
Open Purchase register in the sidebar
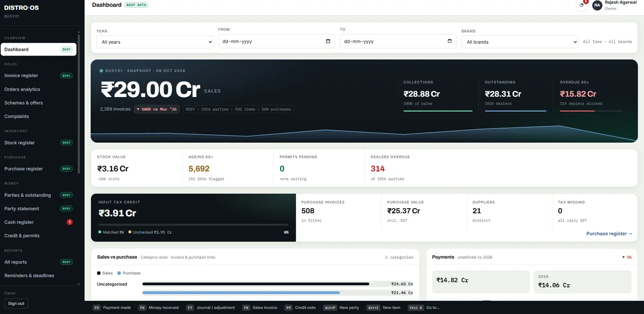(x=39, y=169)
